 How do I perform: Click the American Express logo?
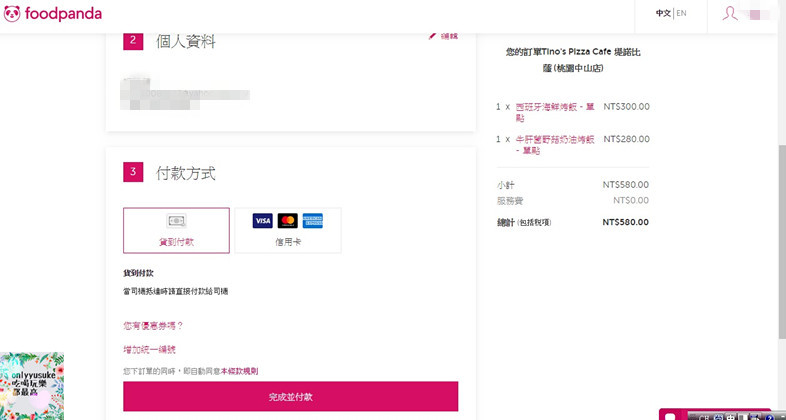(311, 221)
